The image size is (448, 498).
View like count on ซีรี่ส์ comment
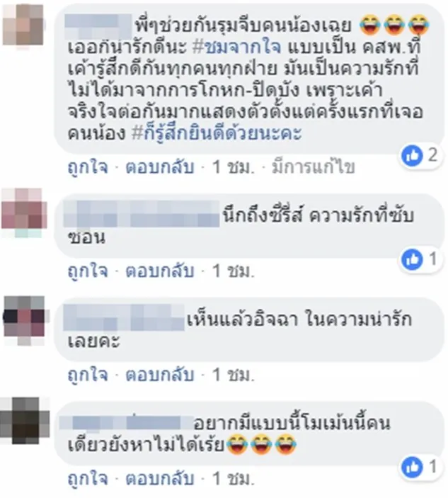coord(420,259)
